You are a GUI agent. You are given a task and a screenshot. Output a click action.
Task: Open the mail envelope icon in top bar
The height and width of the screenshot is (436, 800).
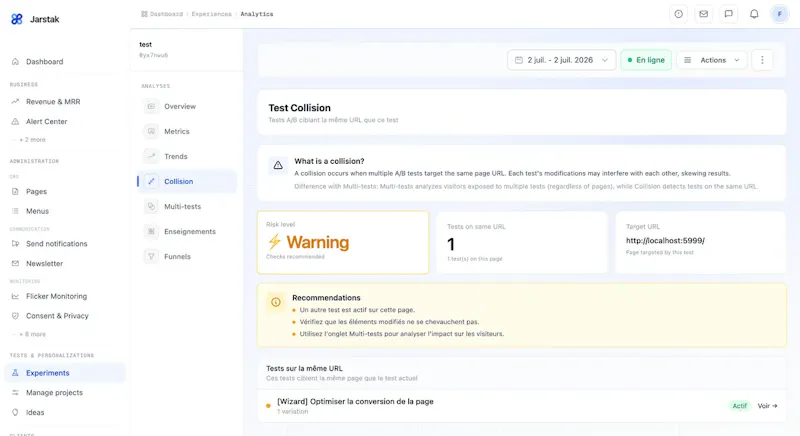pos(704,14)
